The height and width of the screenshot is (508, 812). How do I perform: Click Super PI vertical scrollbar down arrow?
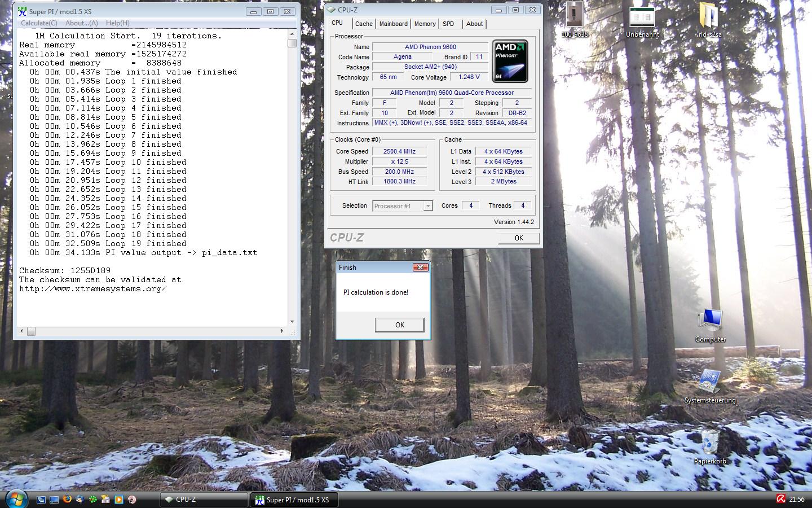pos(292,322)
